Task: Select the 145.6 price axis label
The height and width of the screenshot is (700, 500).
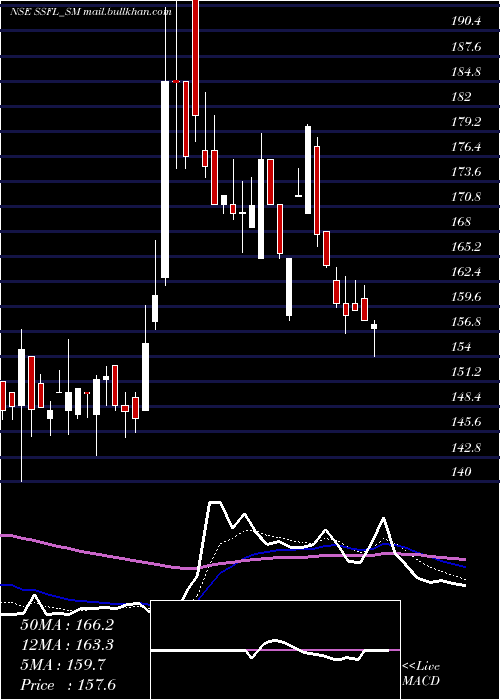Action: coord(466,421)
